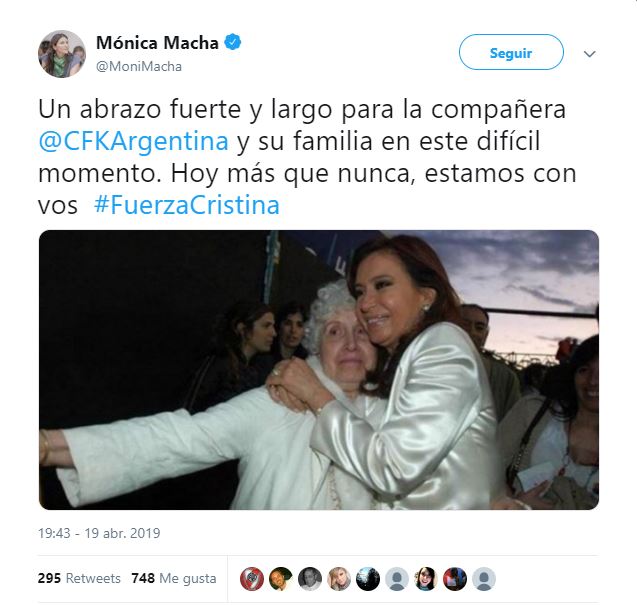Open the first default gray liker avatar
Screen dimensions: 637x605
coord(397,579)
